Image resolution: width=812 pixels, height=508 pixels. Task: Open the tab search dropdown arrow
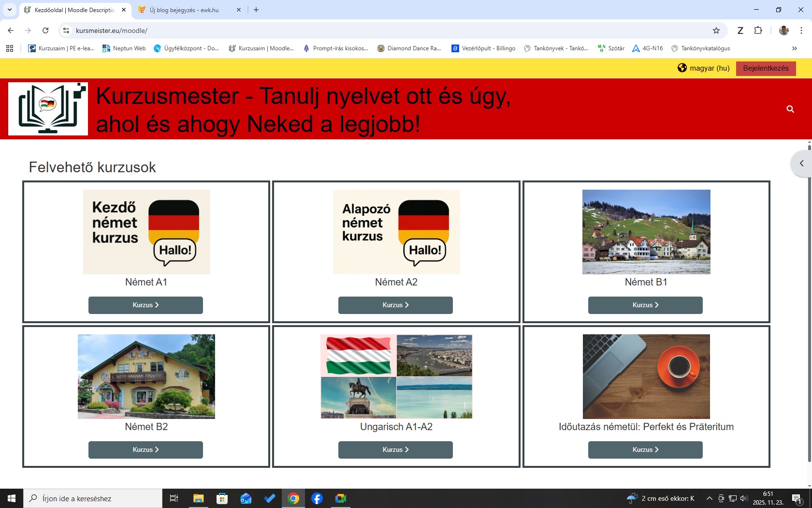pos(9,10)
